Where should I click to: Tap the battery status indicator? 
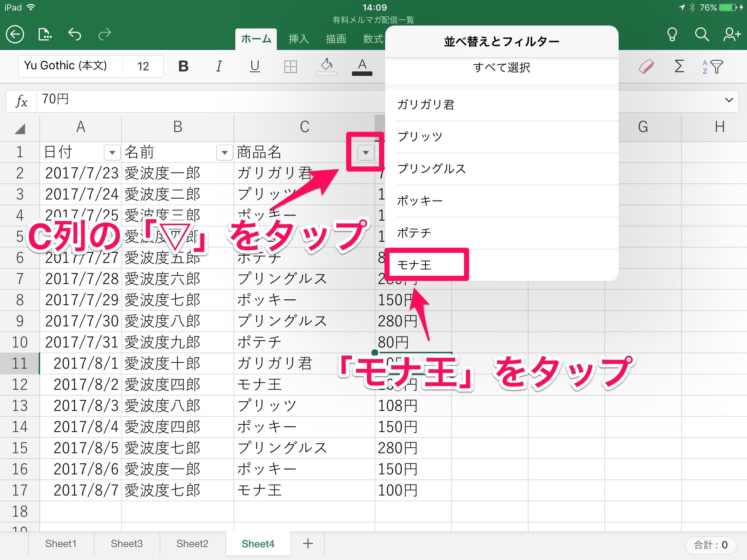pos(728,8)
